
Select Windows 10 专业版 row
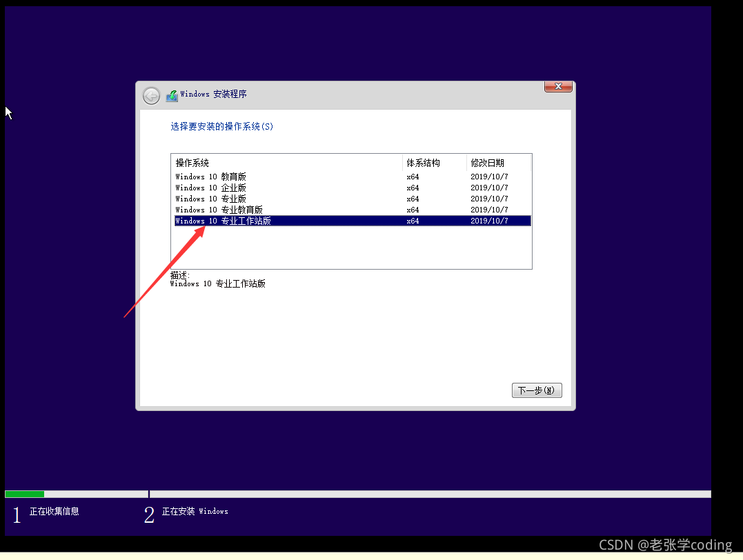tap(353, 199)
